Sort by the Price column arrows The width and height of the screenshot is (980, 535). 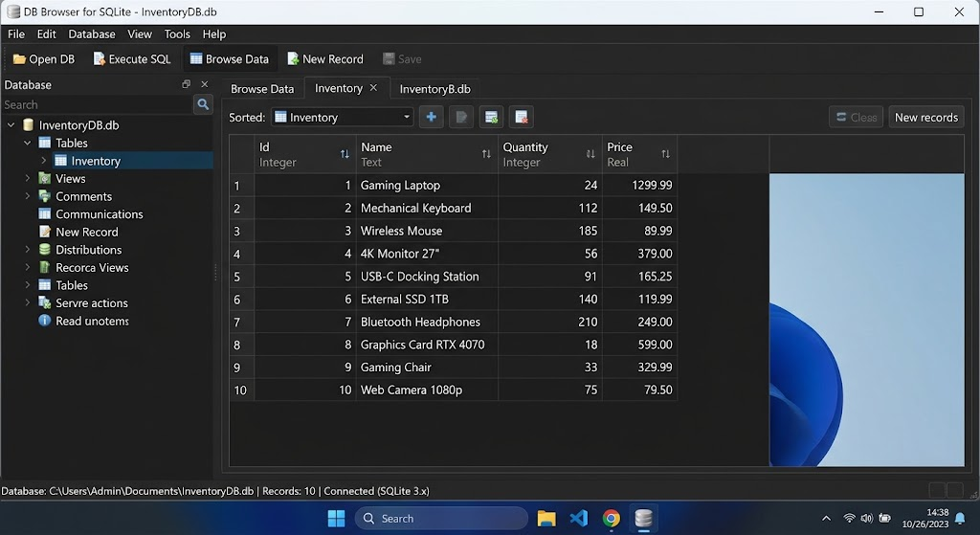(666, 154)
